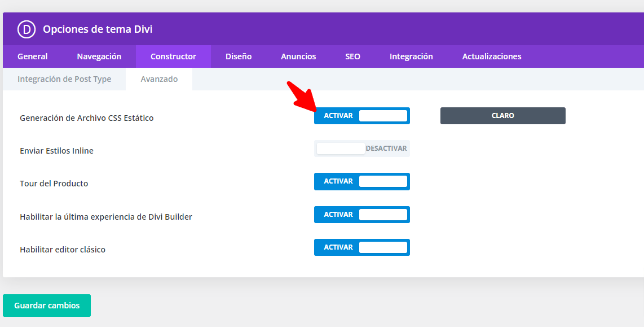Go to the Anuncios tab

298,56
